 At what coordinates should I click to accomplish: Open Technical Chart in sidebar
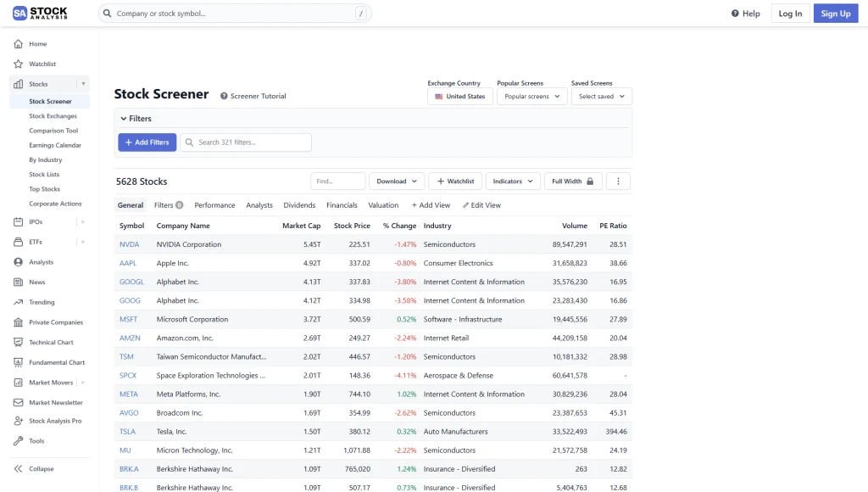51,343
